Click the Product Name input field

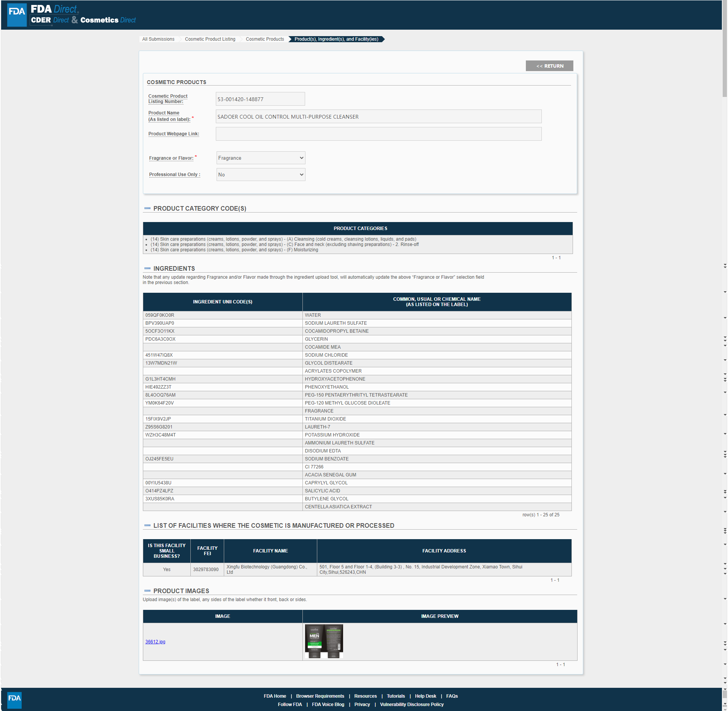click(x=378, y=117)
